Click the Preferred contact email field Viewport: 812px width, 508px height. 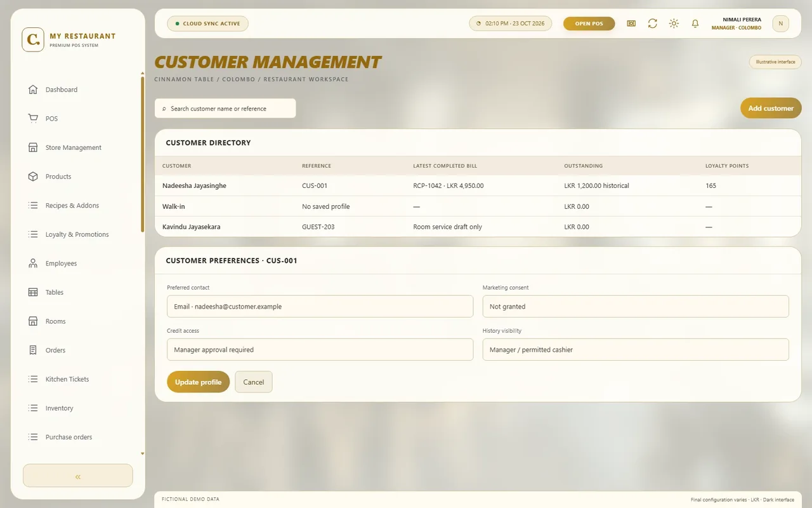(320, 306)
